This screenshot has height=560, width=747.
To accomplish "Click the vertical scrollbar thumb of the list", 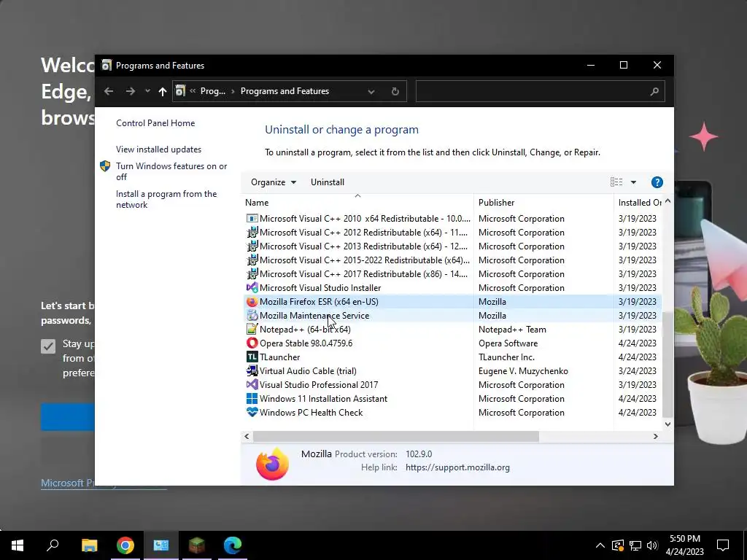I will pyautogui.click(x=668, y=365).
